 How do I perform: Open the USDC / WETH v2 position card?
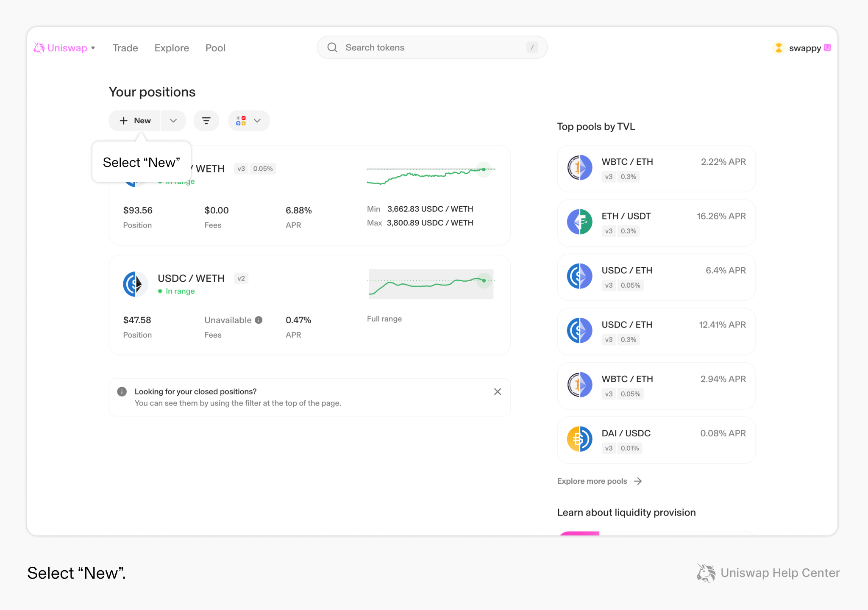click(x=310, y=305)
